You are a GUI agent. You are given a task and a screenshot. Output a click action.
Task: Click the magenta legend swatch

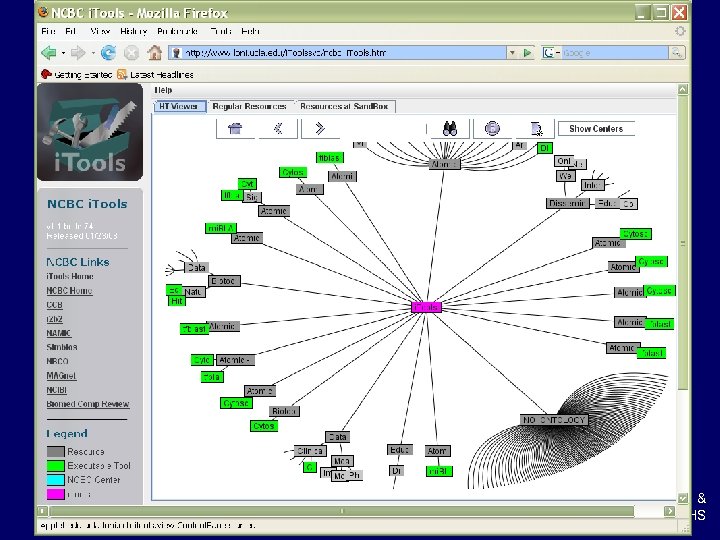(x=56, y=494)
